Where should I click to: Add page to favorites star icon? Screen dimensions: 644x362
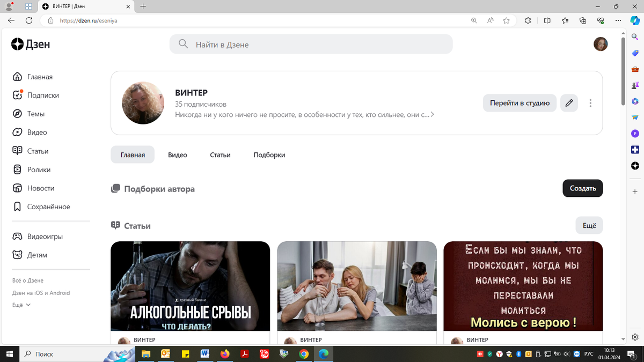point(507,20)
